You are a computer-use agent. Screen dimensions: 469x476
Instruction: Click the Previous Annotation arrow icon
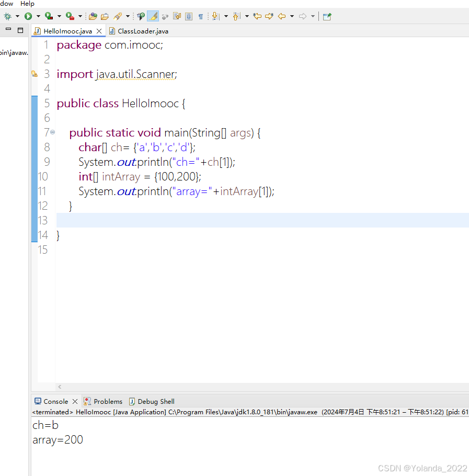(x=237, y=16)
